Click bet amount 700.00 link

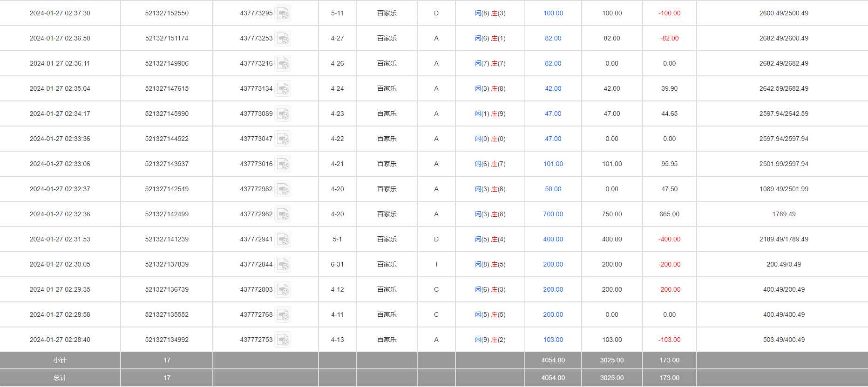pos(553,214)
